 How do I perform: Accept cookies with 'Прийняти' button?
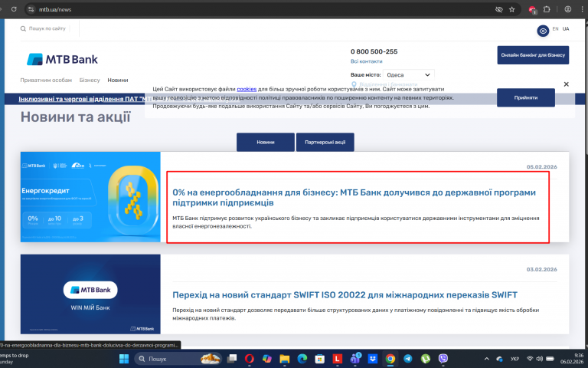pyautogui.click(x=526, y=97)
